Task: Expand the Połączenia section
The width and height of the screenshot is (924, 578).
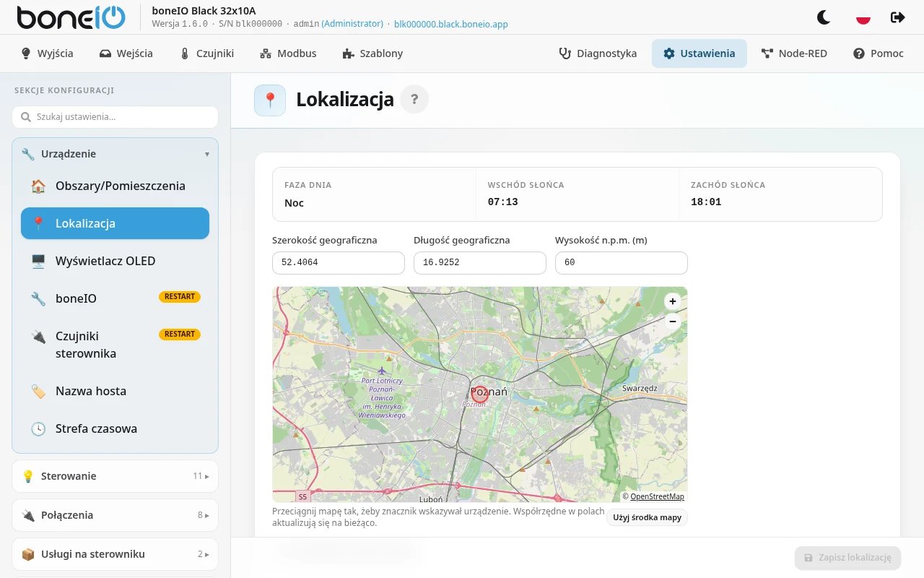Action: pos(115,515)
